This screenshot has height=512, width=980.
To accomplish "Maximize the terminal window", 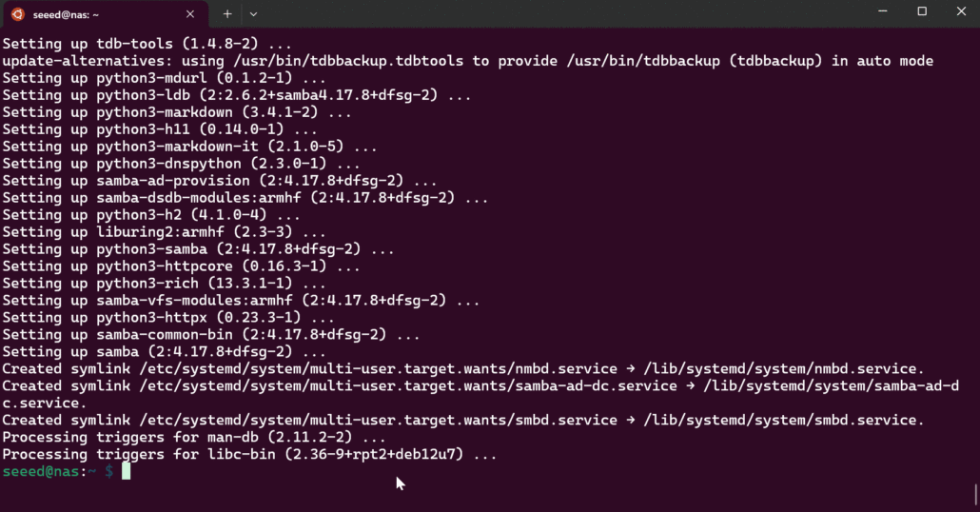I will tap(922, 11).
